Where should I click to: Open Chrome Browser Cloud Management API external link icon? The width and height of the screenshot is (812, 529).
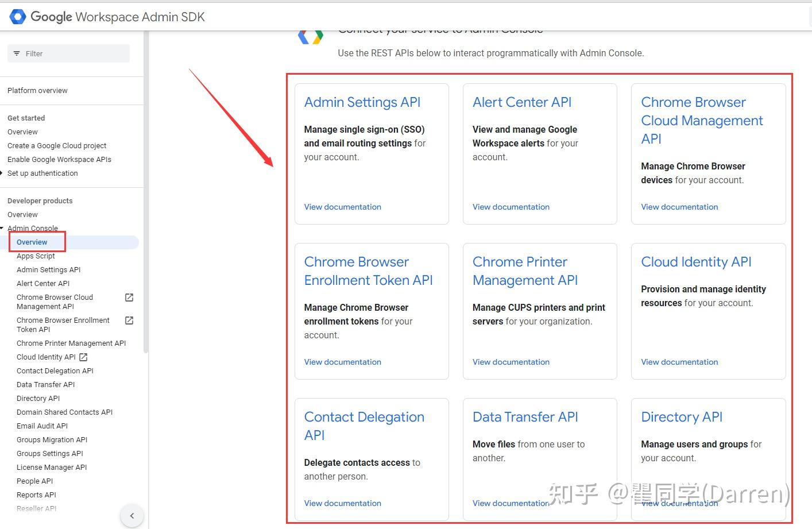point(130,298)
